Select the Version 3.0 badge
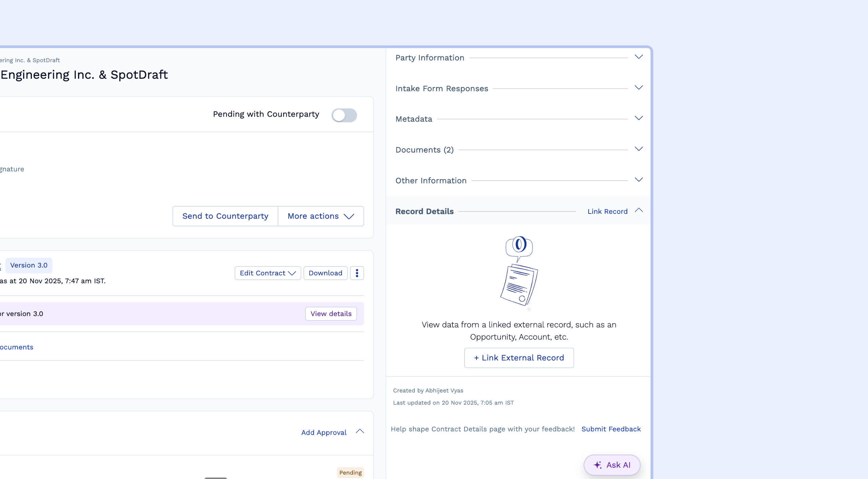 29,265
